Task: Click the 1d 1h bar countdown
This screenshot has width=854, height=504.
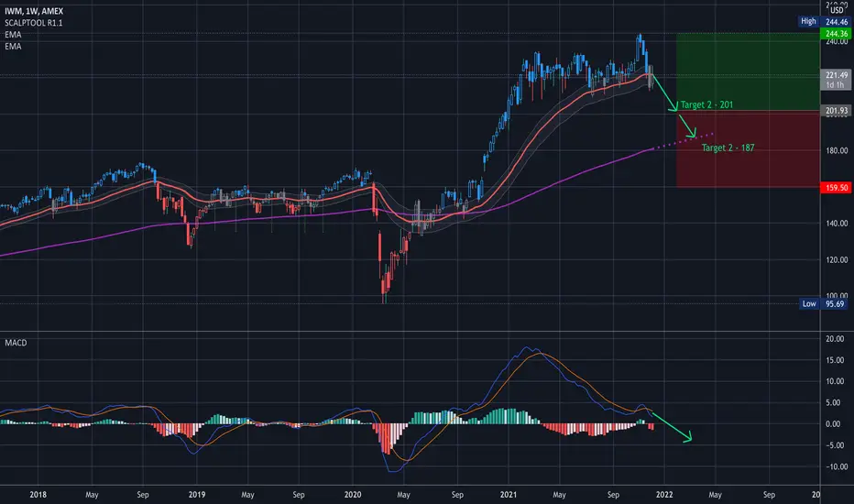Action: (x=835, y=85)
